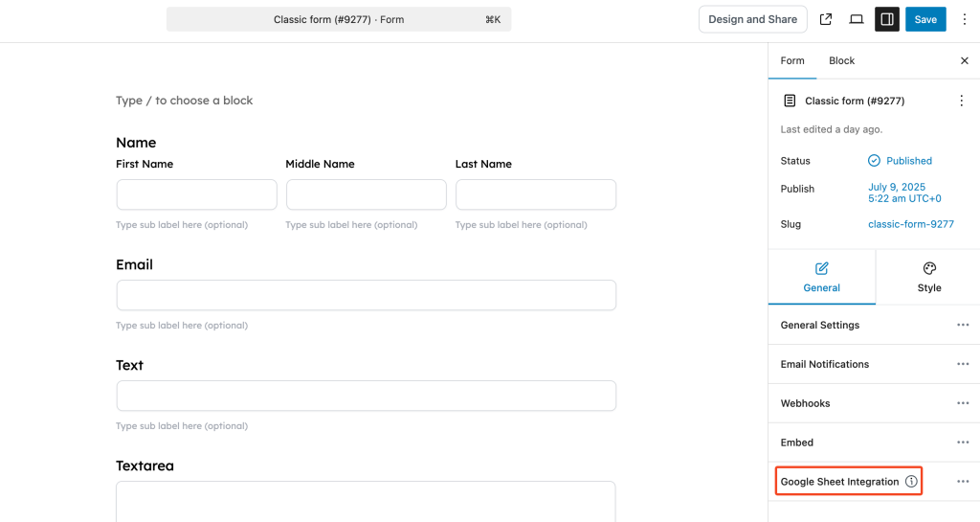This screenshot has width=980, height=522.
Task: Expand the Email Notifications options
Action: (963, 364)
